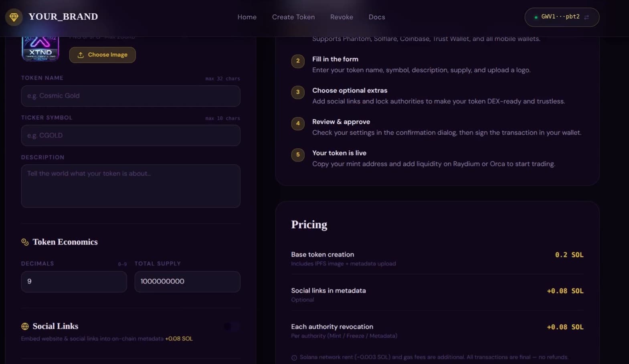Image resolution: width=629 pixels, height=364 pixels.
Task: Enable the Social Links toggle switch
Action: 232,326
